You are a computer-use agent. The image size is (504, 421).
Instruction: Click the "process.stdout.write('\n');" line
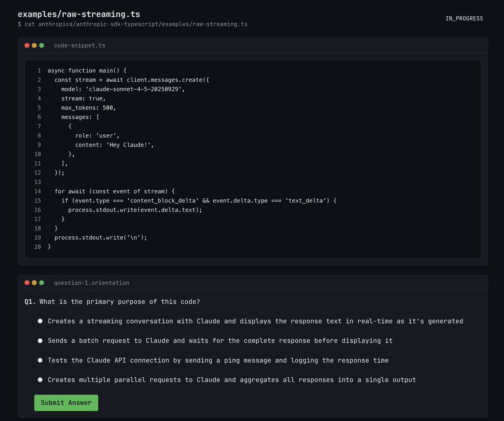coord(100,237)
